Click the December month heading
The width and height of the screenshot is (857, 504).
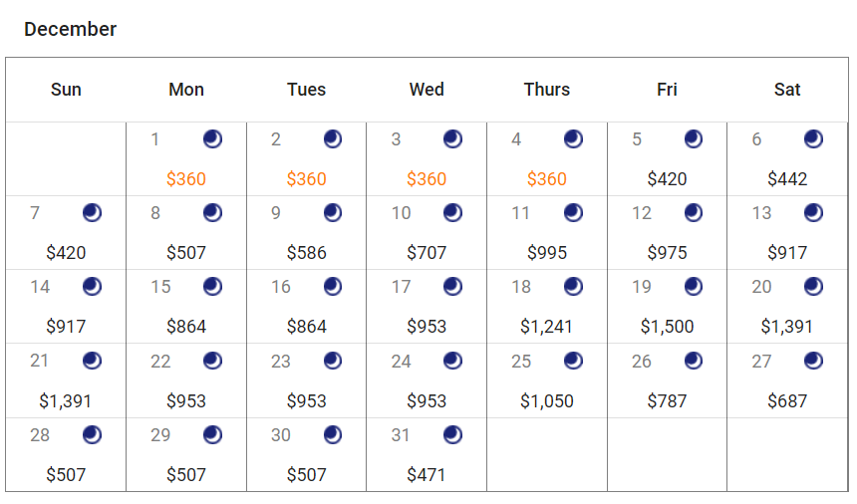click(x=70, y=29)
